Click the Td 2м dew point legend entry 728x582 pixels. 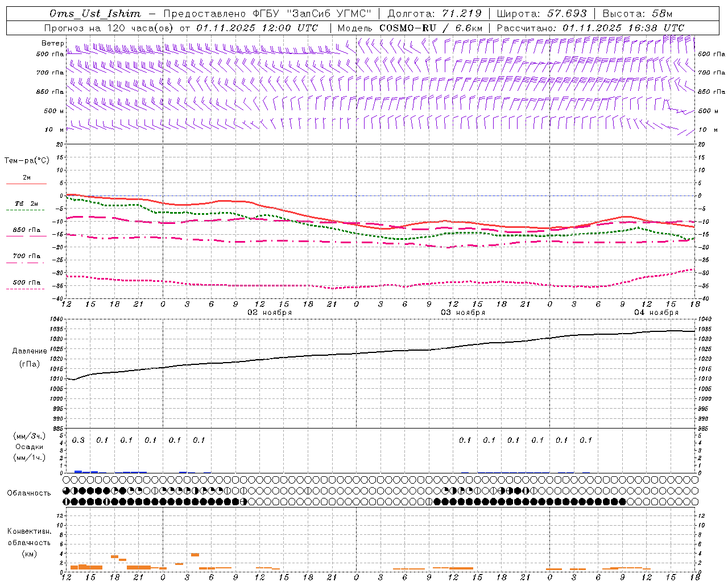[x=27, y=203]
